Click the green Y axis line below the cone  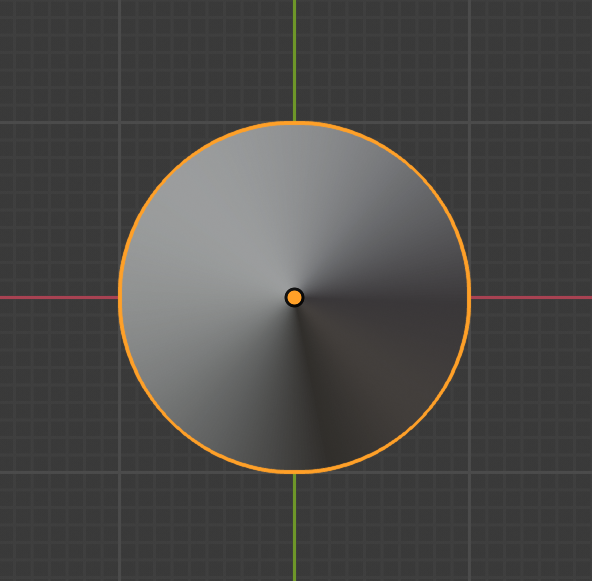[x=294, y=527]
